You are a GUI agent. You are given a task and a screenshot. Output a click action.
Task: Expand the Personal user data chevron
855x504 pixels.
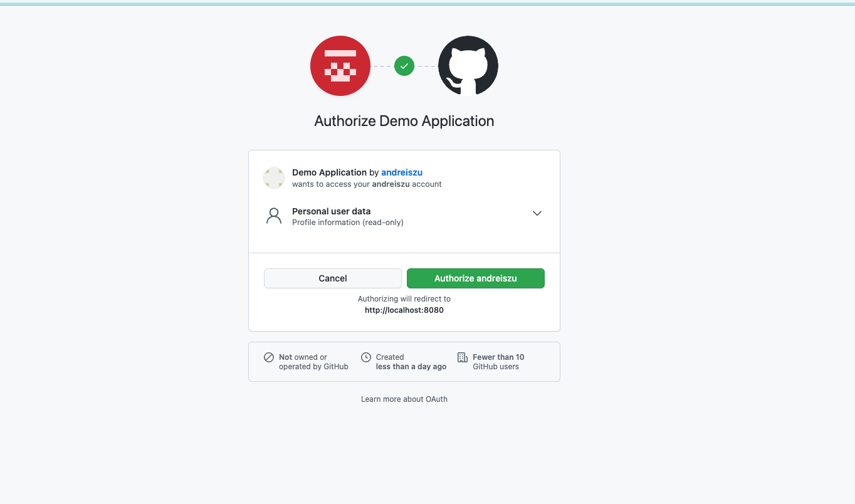[537, 213]
